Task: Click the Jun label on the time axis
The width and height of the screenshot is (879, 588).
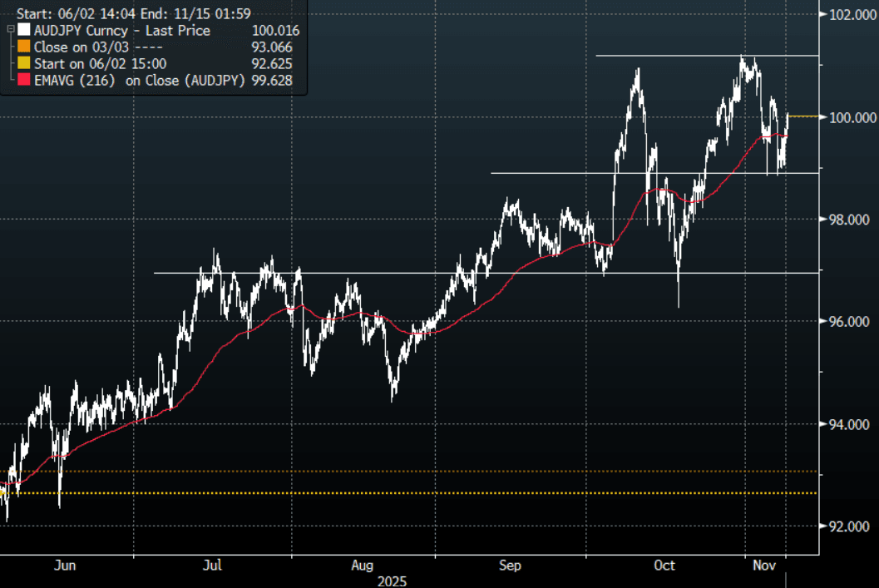Action: (64, 566)
